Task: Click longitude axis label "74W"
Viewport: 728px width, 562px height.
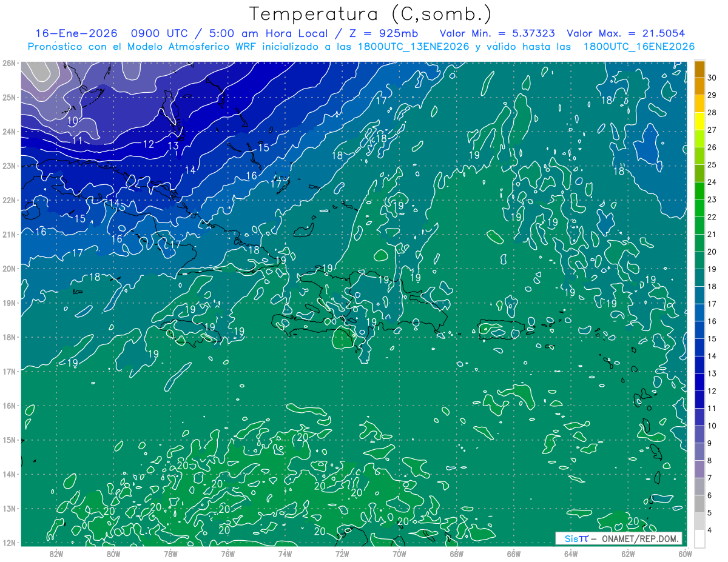Action: [285, 554]
